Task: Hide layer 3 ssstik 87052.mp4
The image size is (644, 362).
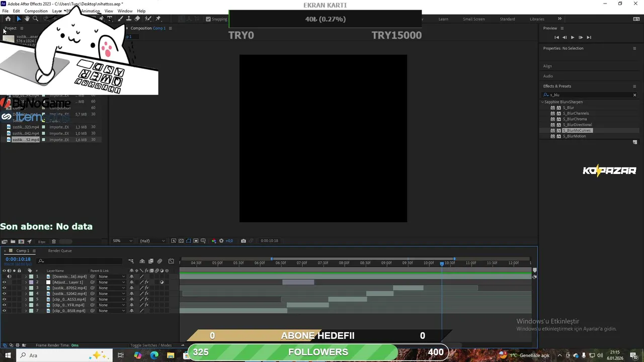Action: 4,288
